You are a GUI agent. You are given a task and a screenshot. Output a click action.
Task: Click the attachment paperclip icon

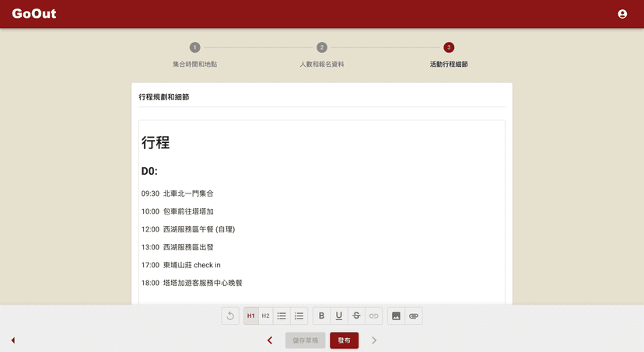(x=414, y=316)
